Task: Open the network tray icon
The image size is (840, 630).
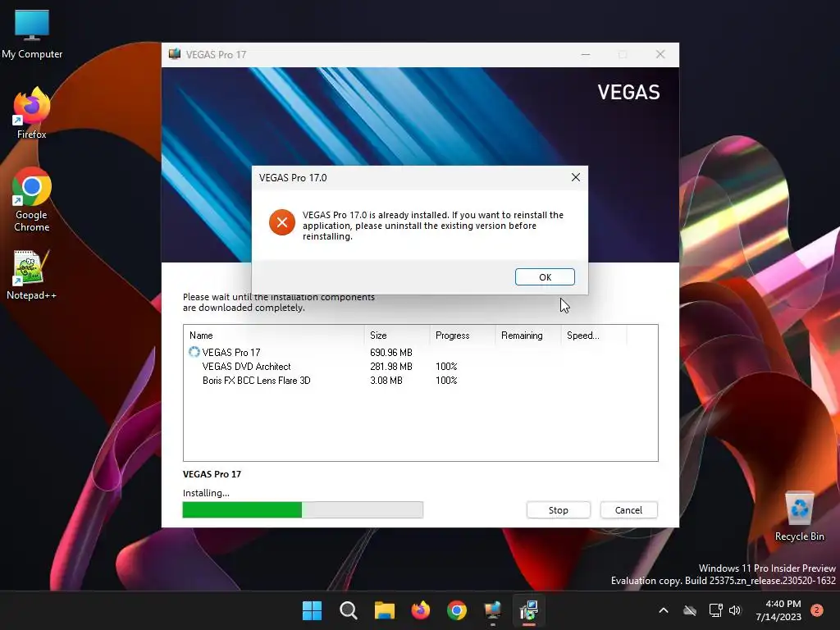Action: pos(715,610)
